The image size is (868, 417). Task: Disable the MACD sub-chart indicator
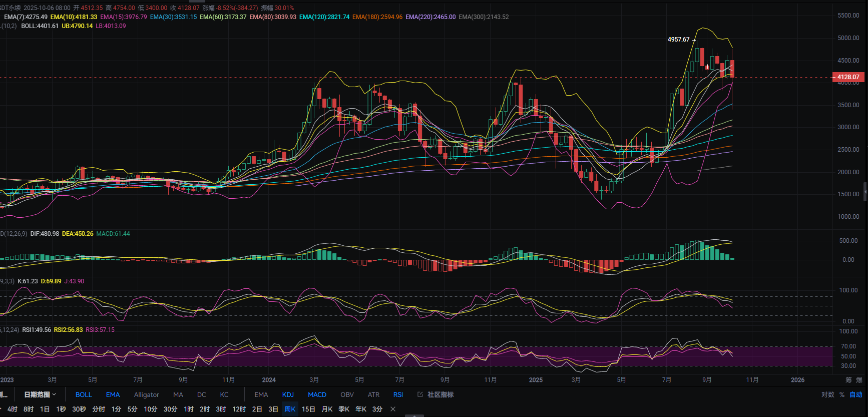pyautogui.click(x=317, y=394)
